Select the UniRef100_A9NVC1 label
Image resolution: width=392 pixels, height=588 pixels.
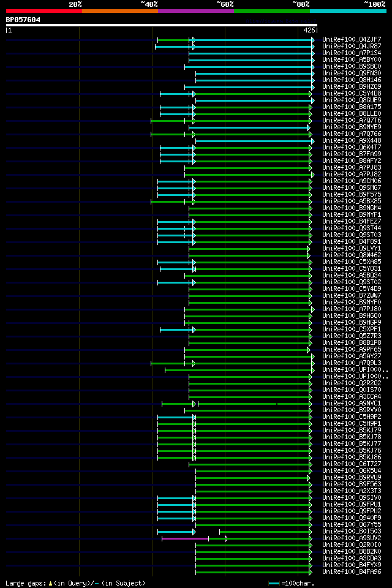point(352,404)
